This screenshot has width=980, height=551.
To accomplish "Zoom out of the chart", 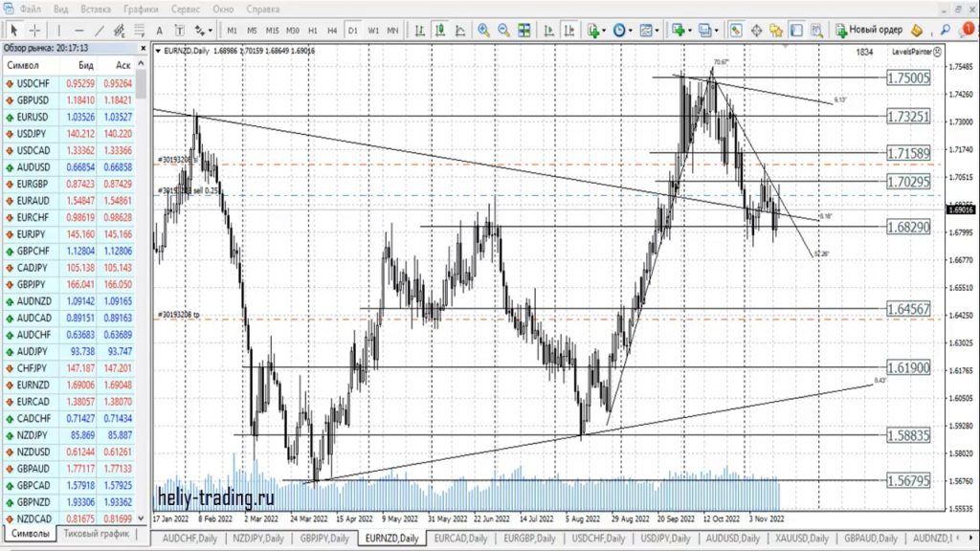I will [x=504, y=30].
